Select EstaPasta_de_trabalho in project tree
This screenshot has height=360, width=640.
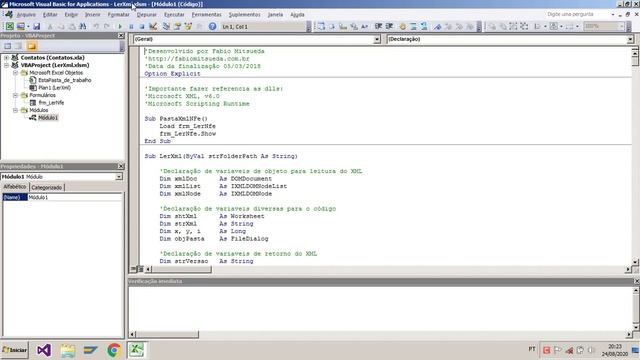coord(64,80)
